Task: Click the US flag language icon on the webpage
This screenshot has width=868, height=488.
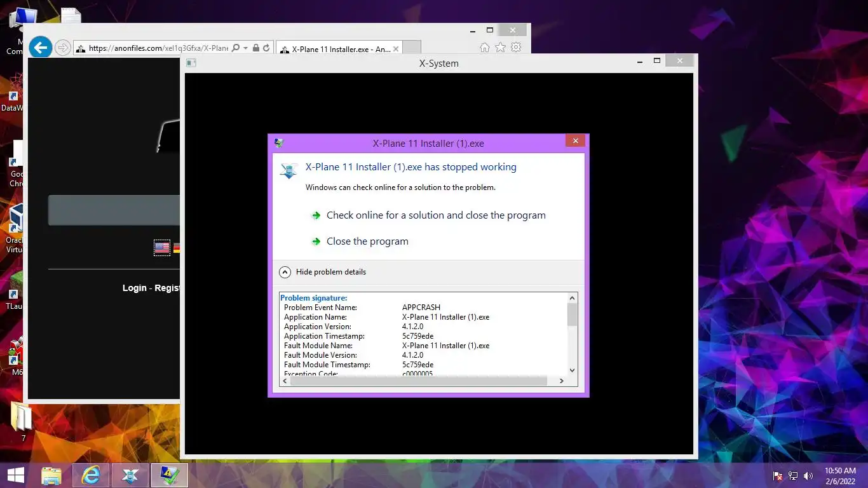Action: pyautogui.click(x=162, y=248)
